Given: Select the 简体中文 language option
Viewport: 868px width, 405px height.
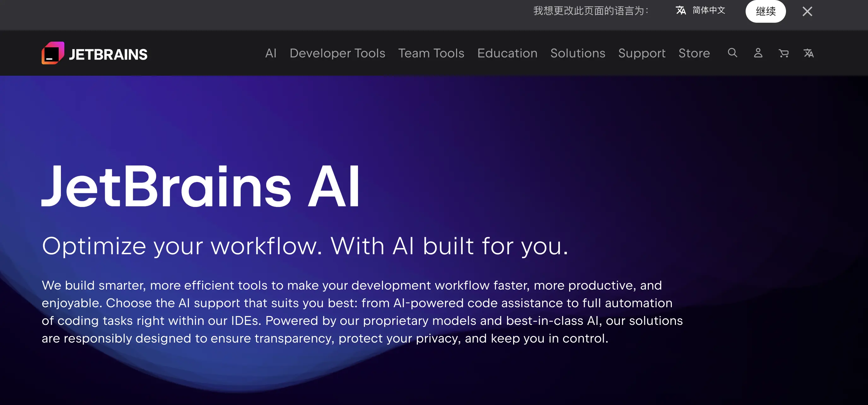Looking at the screenshot, I should [x=708, y=10].
